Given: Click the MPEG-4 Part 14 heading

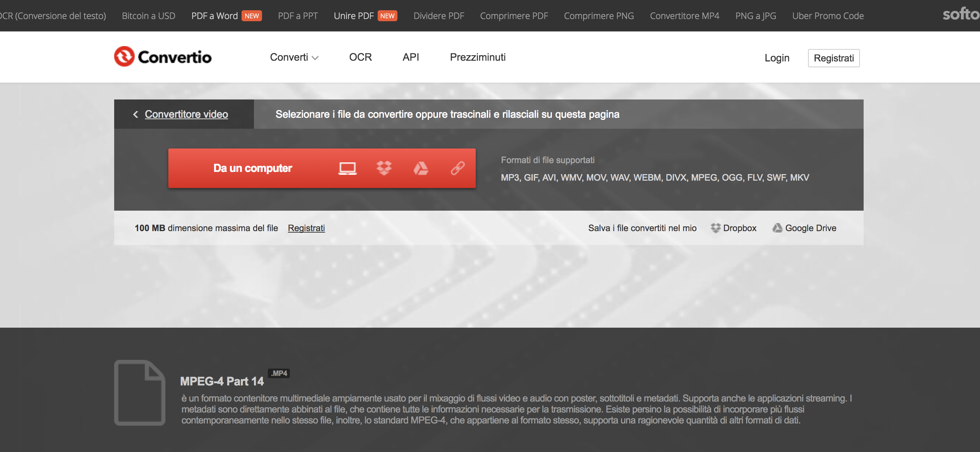Looking at the screenshot, I should coord(222,381).
